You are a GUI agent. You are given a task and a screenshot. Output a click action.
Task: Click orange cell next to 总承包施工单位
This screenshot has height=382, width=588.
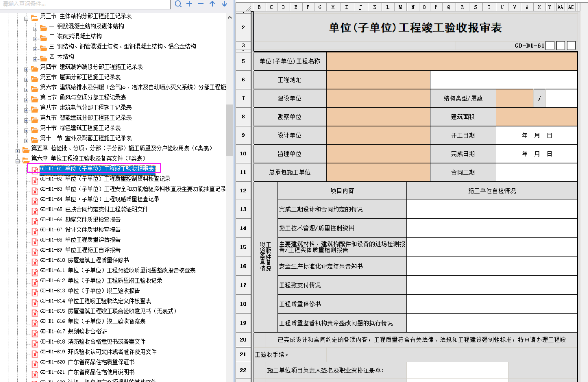[378, 172]
